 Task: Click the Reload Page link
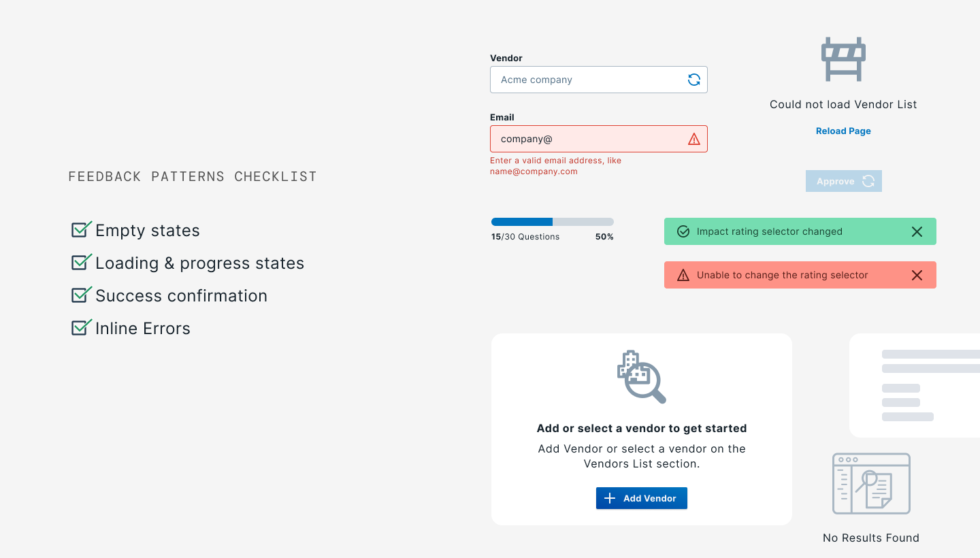[843, 131]
